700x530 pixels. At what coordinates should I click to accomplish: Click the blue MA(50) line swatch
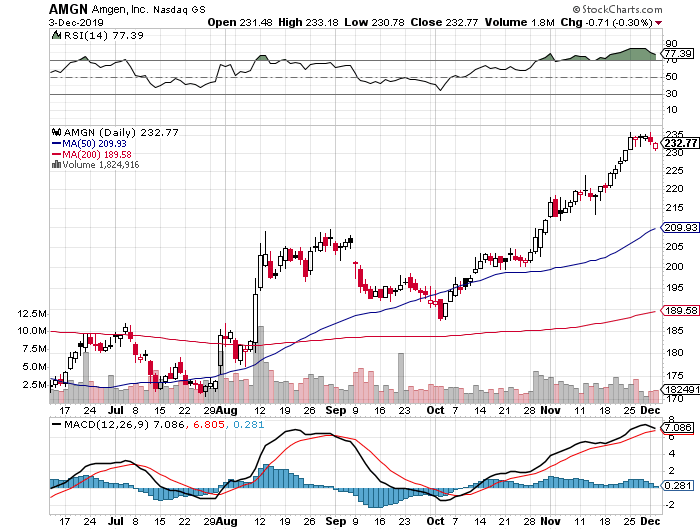56,144
